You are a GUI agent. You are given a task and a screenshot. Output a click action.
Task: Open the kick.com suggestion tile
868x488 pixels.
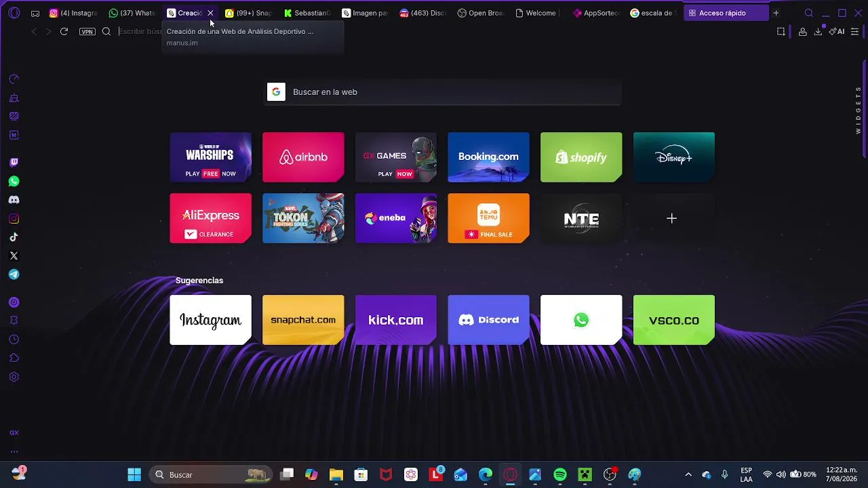click(x=396, y=320)
